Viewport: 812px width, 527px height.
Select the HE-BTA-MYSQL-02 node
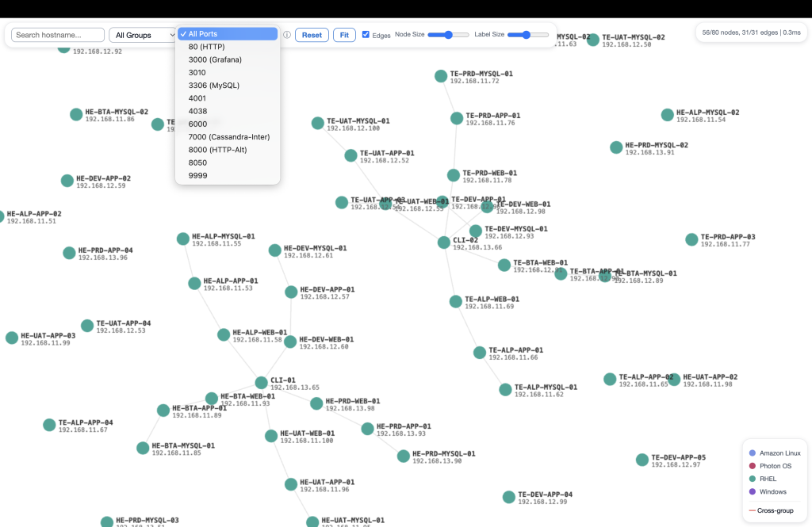coord(76,114)
